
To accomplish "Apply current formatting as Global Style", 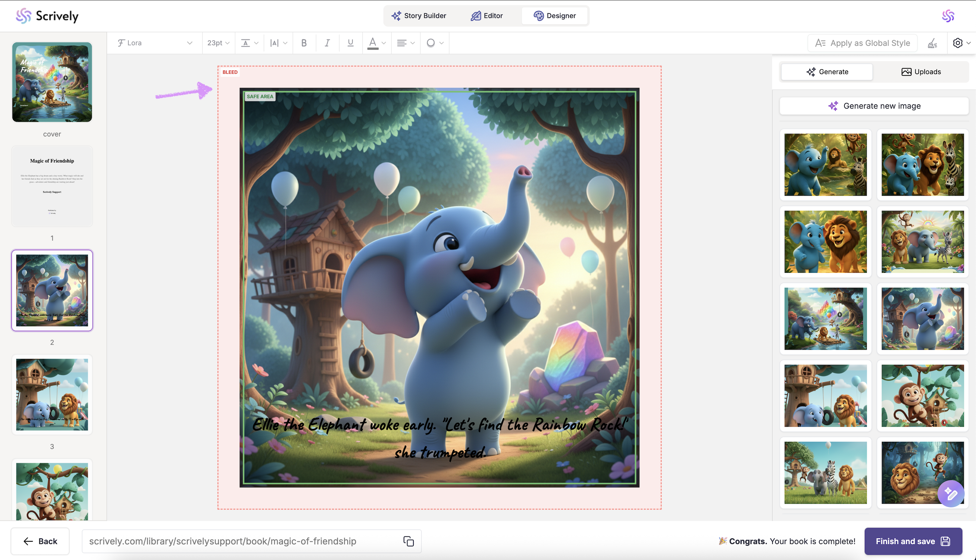I will (x=862, y=43).
